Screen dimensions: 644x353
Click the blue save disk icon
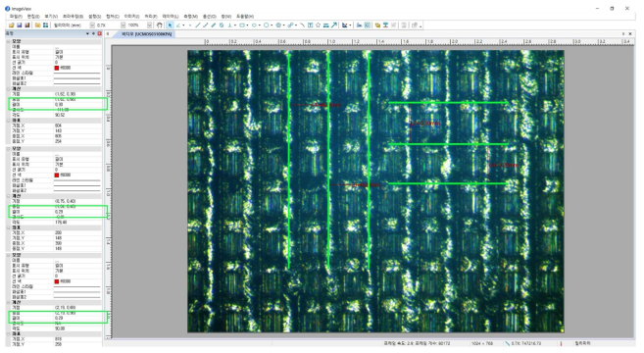click(20, 25)
